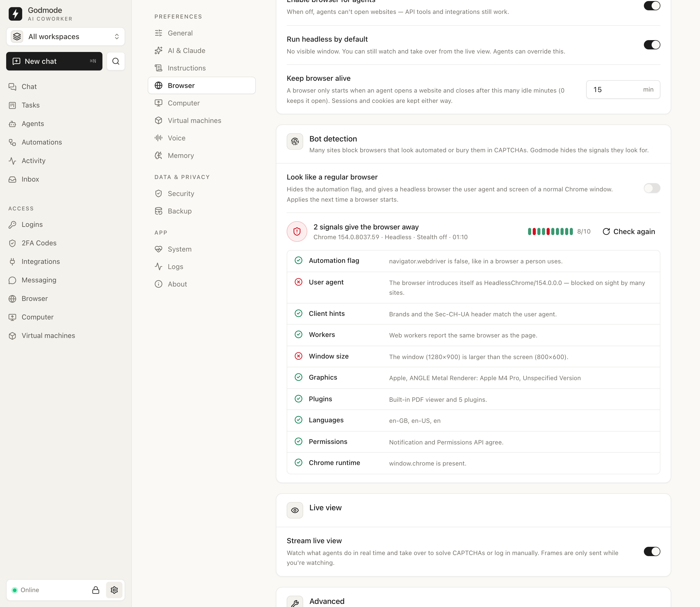
Task: Click the Automation flag green check icon
Action: coord(298,261)
